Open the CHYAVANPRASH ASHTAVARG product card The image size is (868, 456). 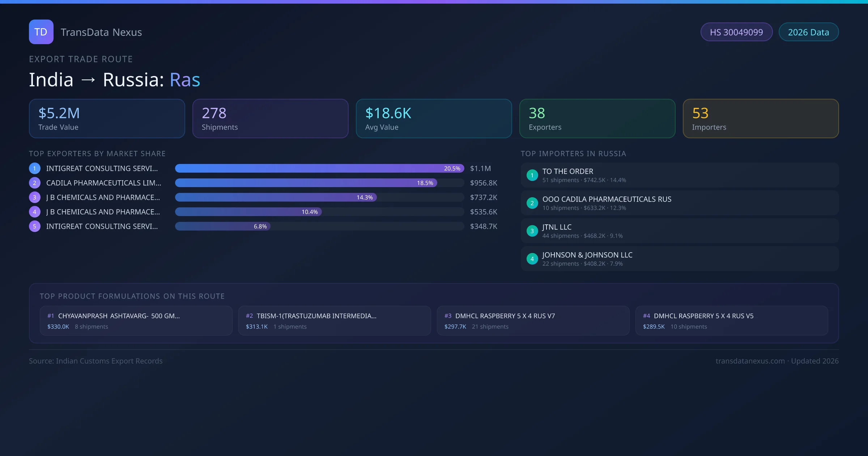pos(136,321)
